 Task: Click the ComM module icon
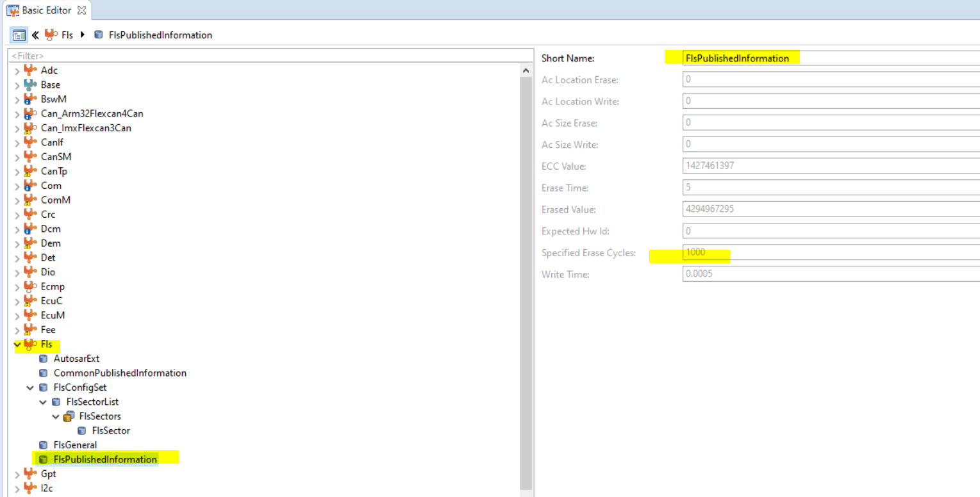29,200
